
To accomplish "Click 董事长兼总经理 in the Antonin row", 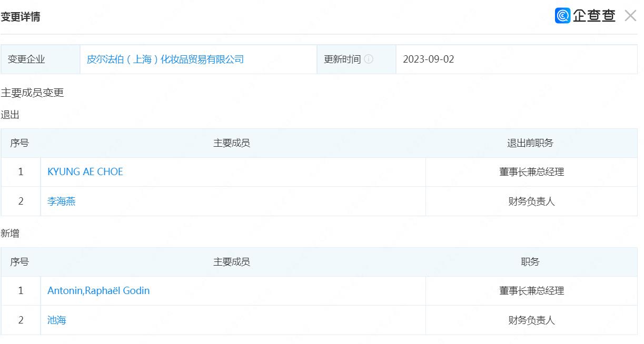I will coord(531,291).
